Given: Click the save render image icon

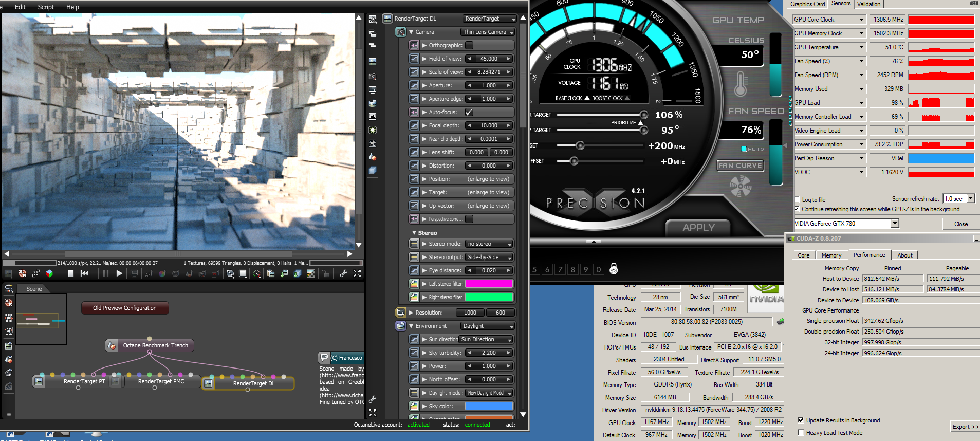Looking at the screenshot, I should (284, 273).
